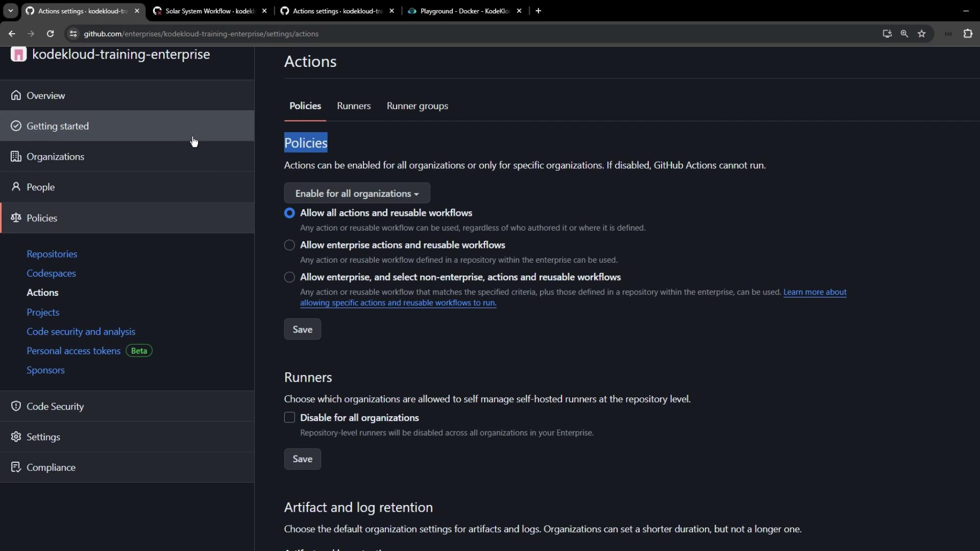Switch to the Runner groups tab
The height and width of the screenshot is (551, 980).
point(417,106)
